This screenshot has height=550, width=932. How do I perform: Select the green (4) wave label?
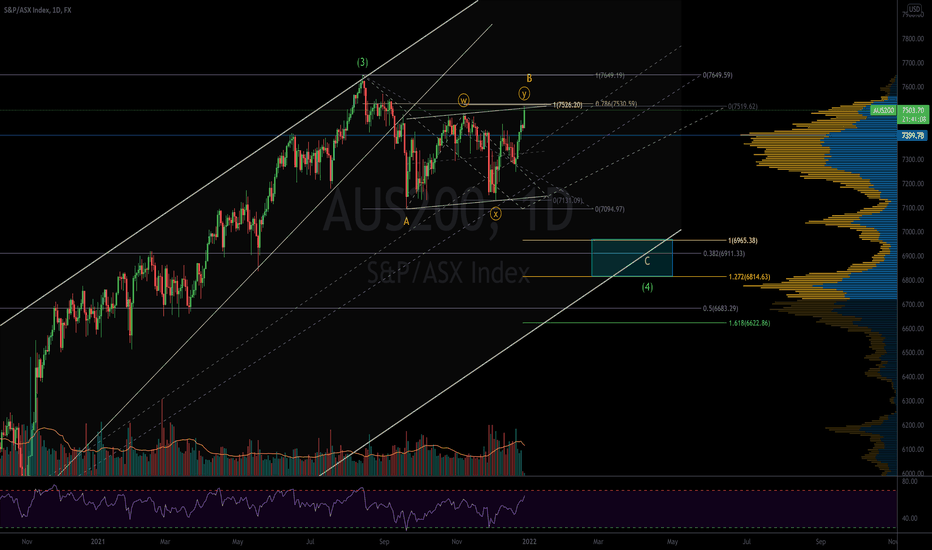tap(647, 287)
